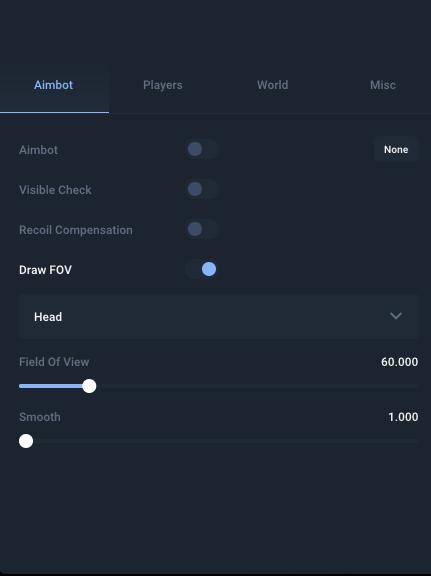The height and width of the screenshot is (576, 431).
Task: Switch to the Players tab
Action: coord(163,85)
